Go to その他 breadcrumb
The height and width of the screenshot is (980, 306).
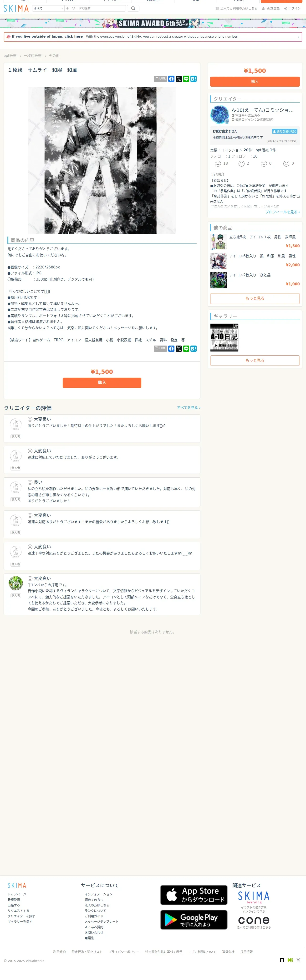(54, 55)
